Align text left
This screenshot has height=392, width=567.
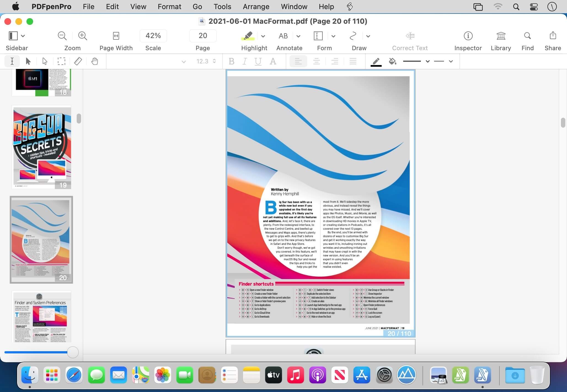[298, 61]
